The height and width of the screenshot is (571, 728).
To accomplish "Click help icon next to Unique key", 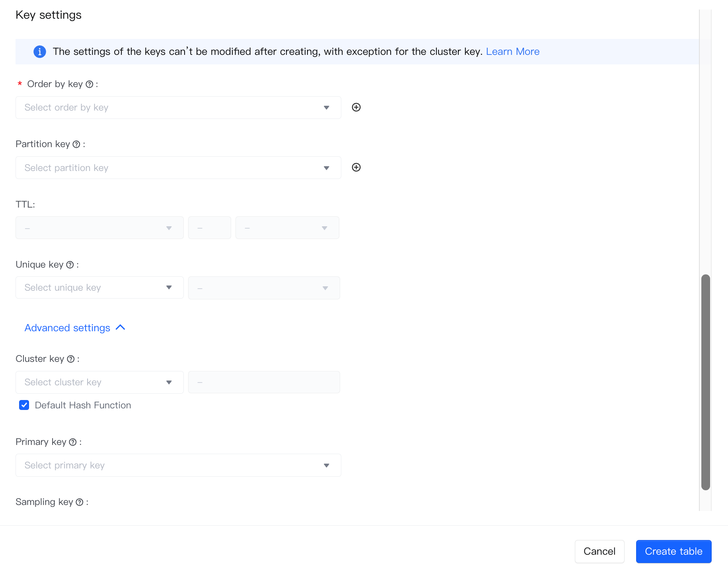I will 70,265.
